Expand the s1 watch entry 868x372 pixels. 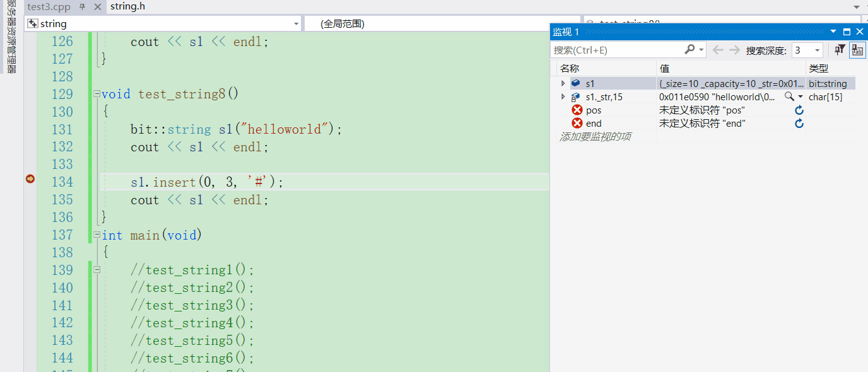[563, 83]
